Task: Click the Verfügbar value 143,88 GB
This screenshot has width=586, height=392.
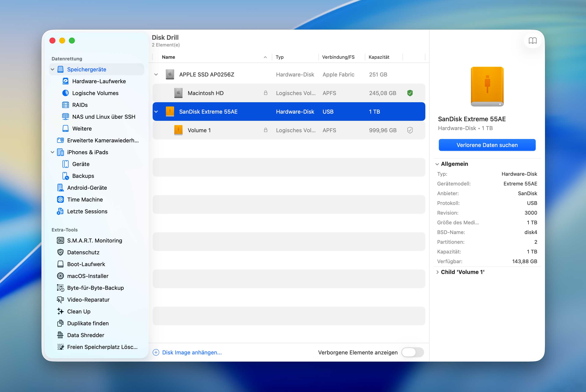Action: [524, 261]
